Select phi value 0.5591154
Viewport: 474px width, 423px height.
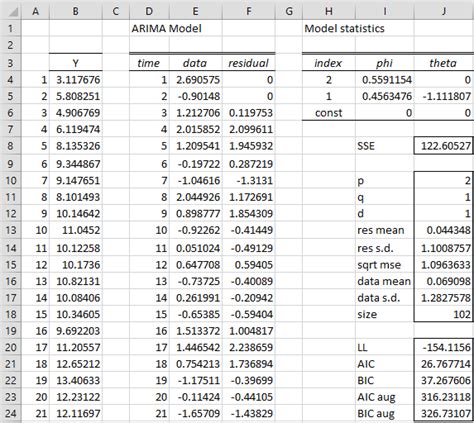(385, 80)
